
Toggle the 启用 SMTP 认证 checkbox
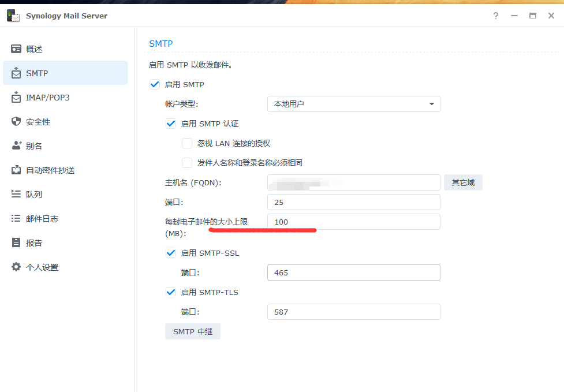pos(171,124)
